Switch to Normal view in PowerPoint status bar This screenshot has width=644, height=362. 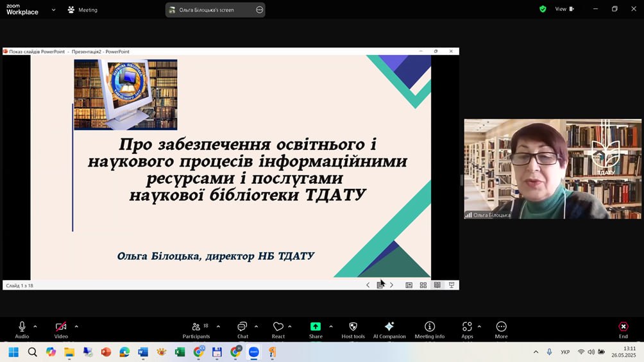[x=409, y=285]
